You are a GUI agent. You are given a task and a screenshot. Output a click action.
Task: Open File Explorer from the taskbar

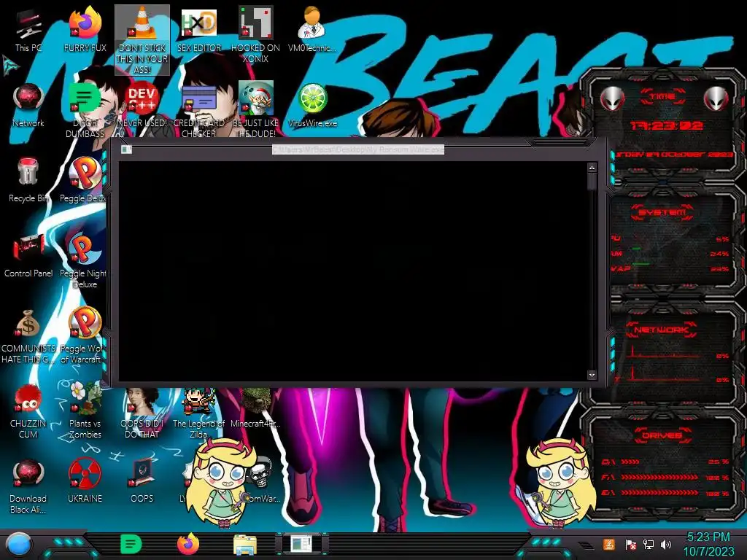(x=245, y=544)
